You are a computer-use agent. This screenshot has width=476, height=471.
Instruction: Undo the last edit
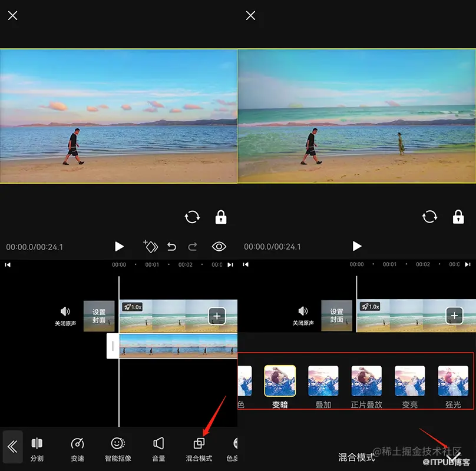click(171, 247)
